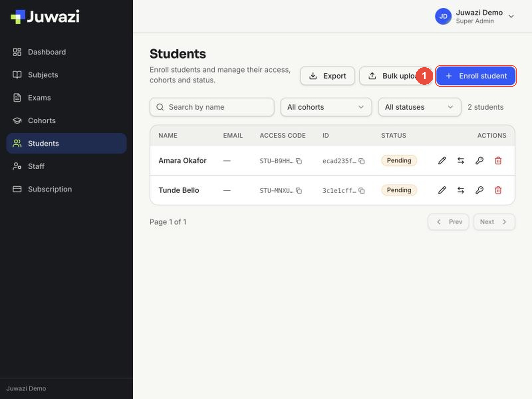Image resolution: width=532 pixels, height=399 pixels.
Task: Click key icon in Tunde Bello row
Action: (479, 190)
